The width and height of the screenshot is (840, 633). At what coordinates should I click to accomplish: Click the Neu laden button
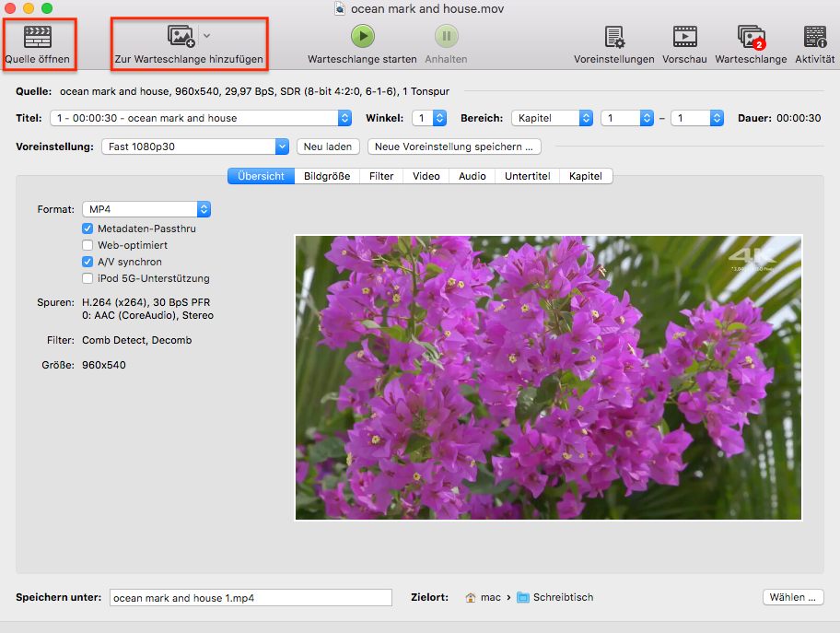[327, 147]
